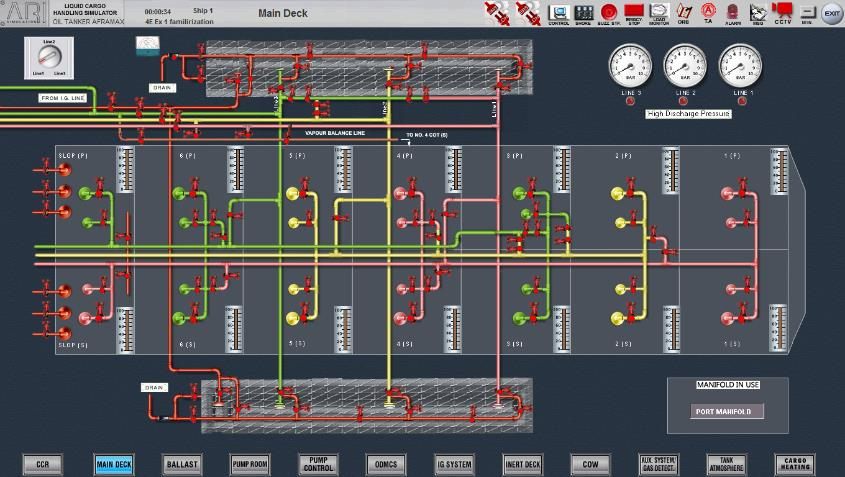Image resolution: width=845 pixels, height=477 pixels.
Task: Click the indicator lamp under LINE 1 gauge
Action: 742,101
